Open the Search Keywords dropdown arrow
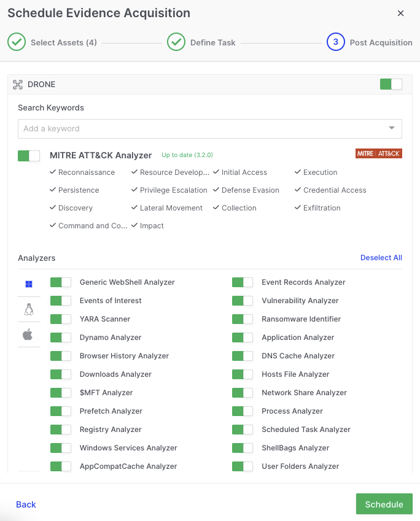Viewport: 420px width, 521px height. pyautogui.click(x=392, y=128)
